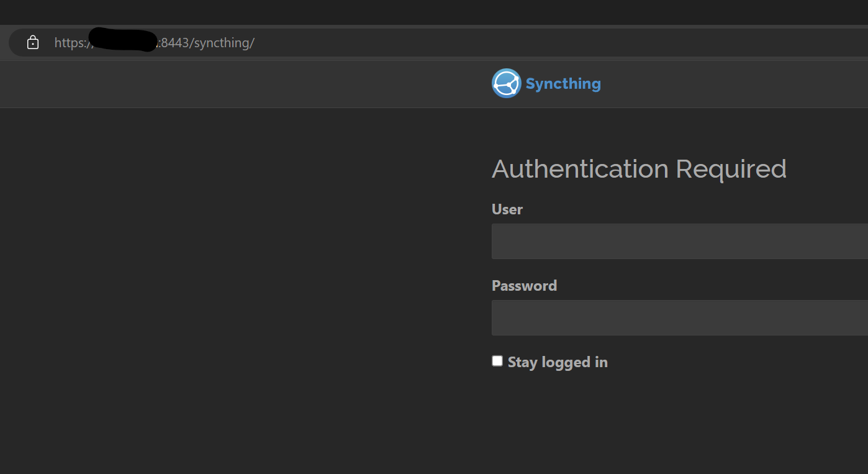View certificate details using the padlock icon
The height and width of the screenshot is (474, 868).
pyautogui.click(x=32, y=42)
